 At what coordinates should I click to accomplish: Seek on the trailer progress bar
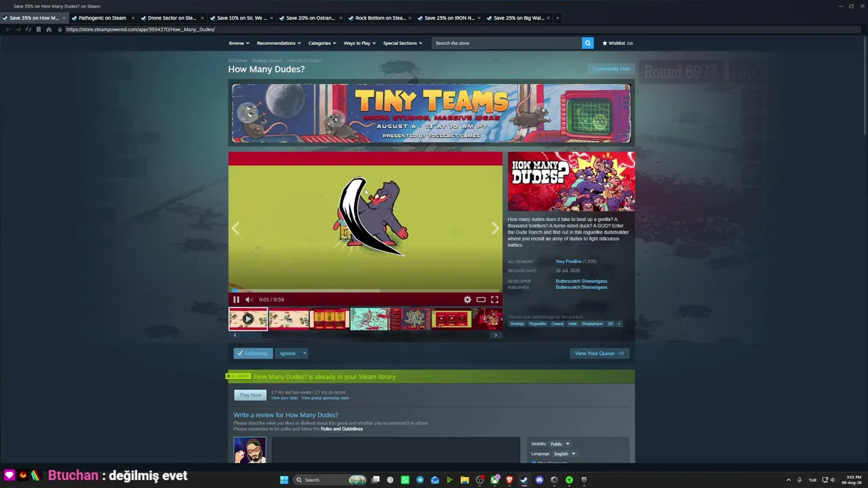click(366, 291)
